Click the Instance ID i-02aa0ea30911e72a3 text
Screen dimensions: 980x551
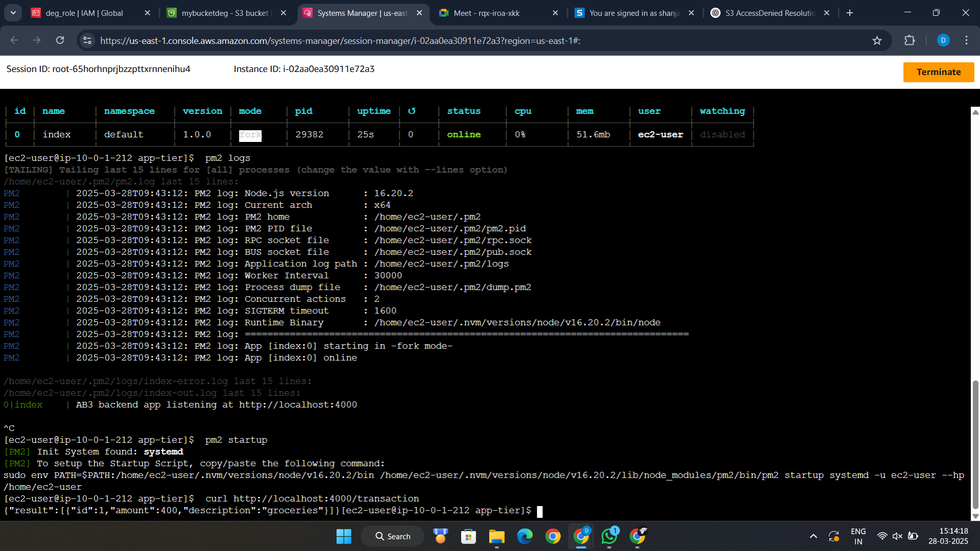304,69
